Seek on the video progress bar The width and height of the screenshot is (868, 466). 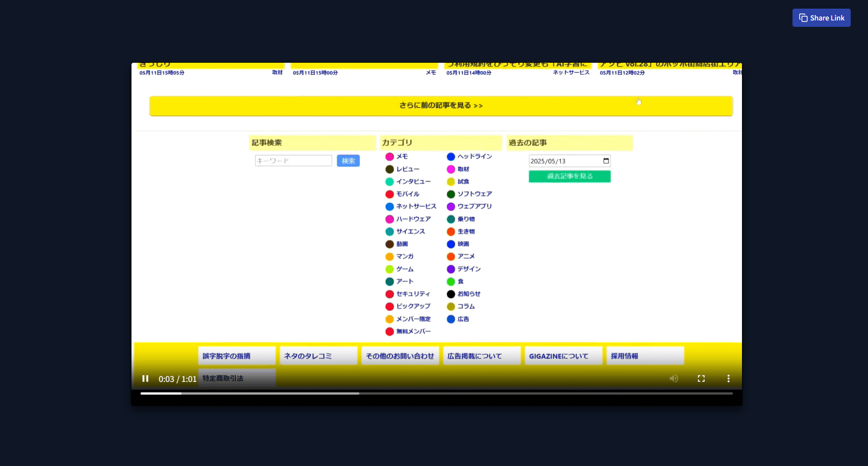pyautogui.click(x=436, y=393)
